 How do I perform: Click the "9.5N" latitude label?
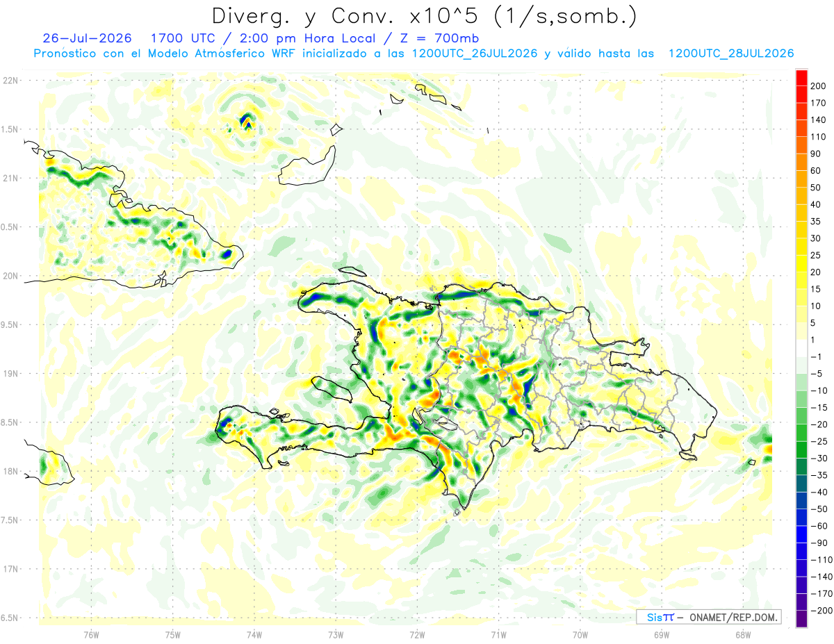pyautogui.click(x=10, y=325)
